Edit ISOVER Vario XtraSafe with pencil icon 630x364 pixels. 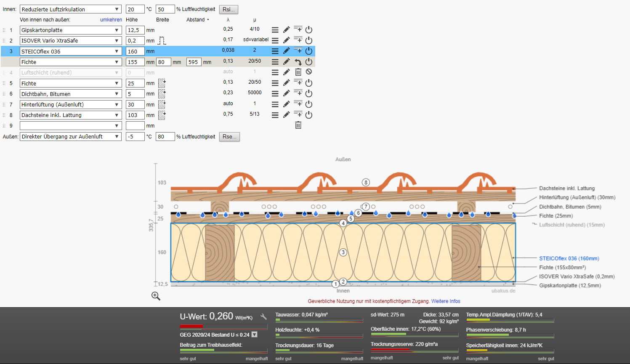click(287, 40)
